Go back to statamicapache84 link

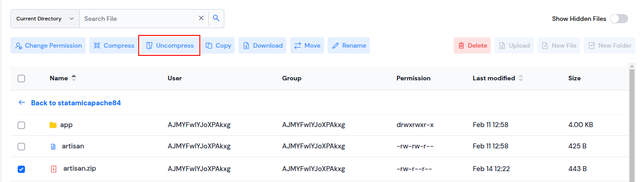(x=76, y=103)
